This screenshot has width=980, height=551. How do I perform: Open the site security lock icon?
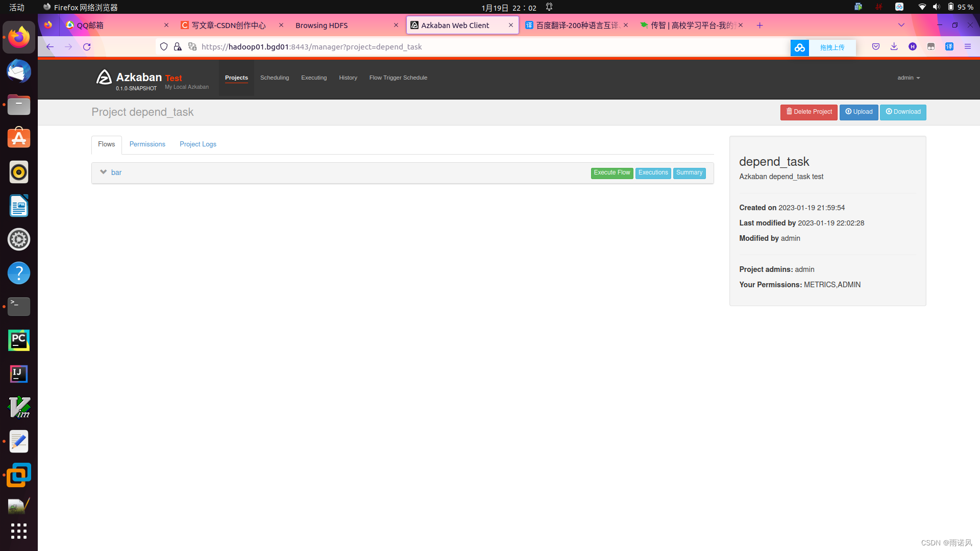pos(178,47)
